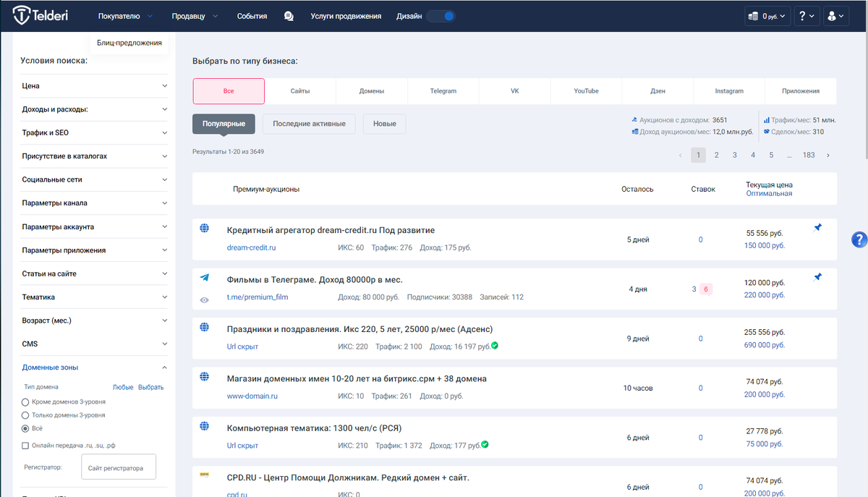Open Услуги продвижения page
The height and width of the screenshot is (497, 868).
click(346, 16)
